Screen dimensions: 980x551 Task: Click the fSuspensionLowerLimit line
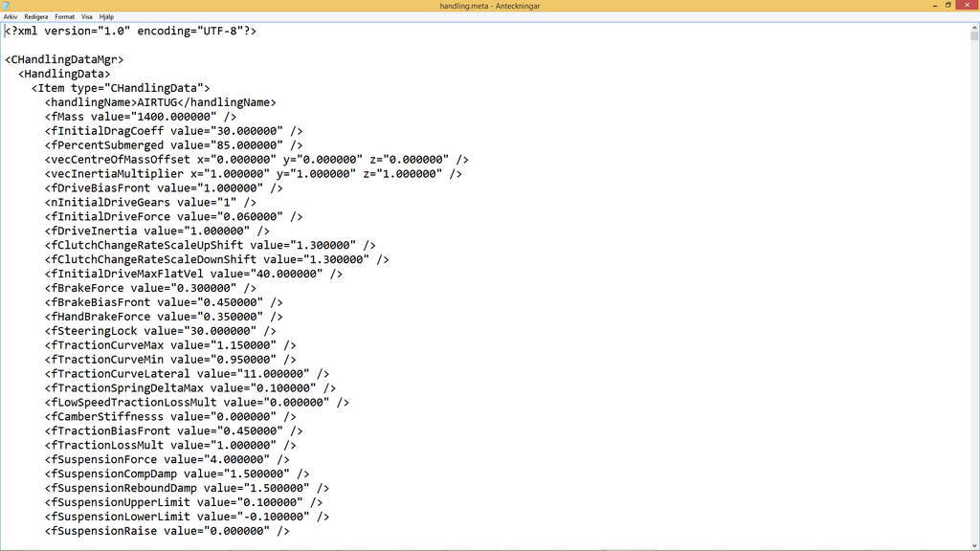point(187,517)
